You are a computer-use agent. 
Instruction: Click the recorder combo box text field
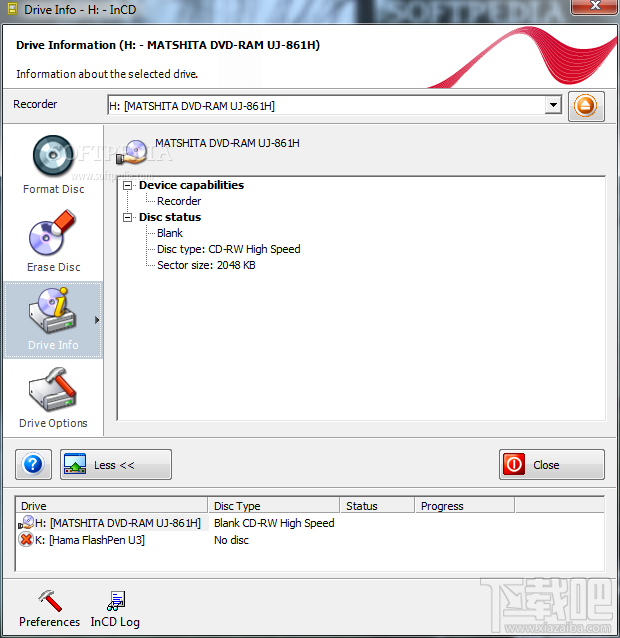pyautogui.click(x=326, y=106)
